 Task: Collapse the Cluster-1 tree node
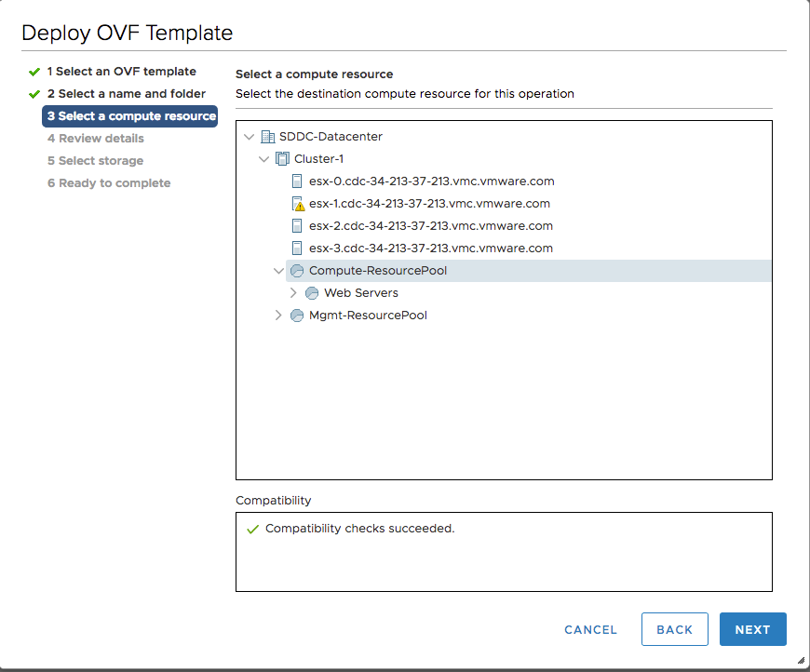(264, 159)
